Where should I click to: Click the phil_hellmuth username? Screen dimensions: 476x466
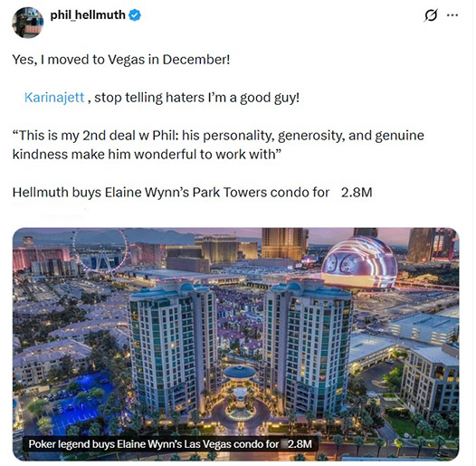[x=88, y=14]
